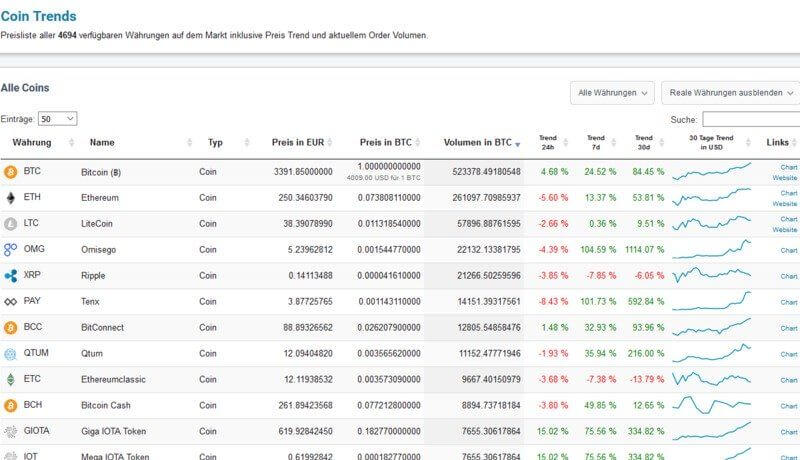Click the QTUM ticker symbol
Viewport: 800px width, 460px height.
click(x=36, y=353)
